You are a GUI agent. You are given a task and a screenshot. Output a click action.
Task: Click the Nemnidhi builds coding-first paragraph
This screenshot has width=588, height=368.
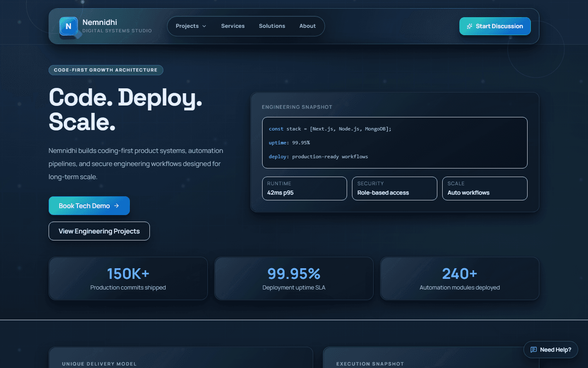coord(136,164)
